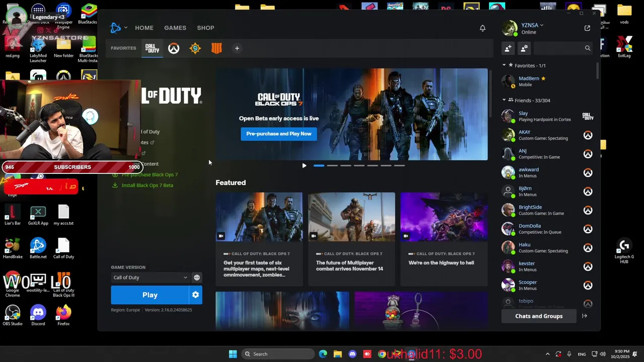Jump to the last banner slide indicator
The height and width of the screenshot is (362, 644).
tap(399, 165)
